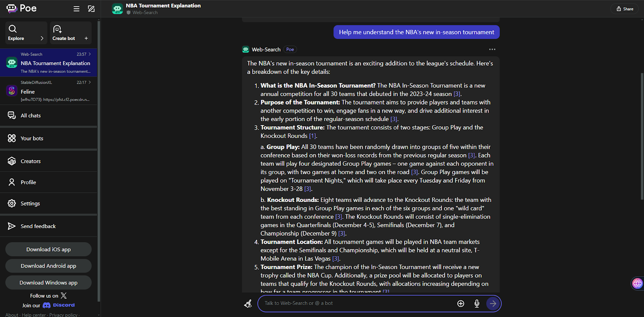
Task: Expand the chevron on the StableDiffusionXL chat row
Action: point(90,82)
